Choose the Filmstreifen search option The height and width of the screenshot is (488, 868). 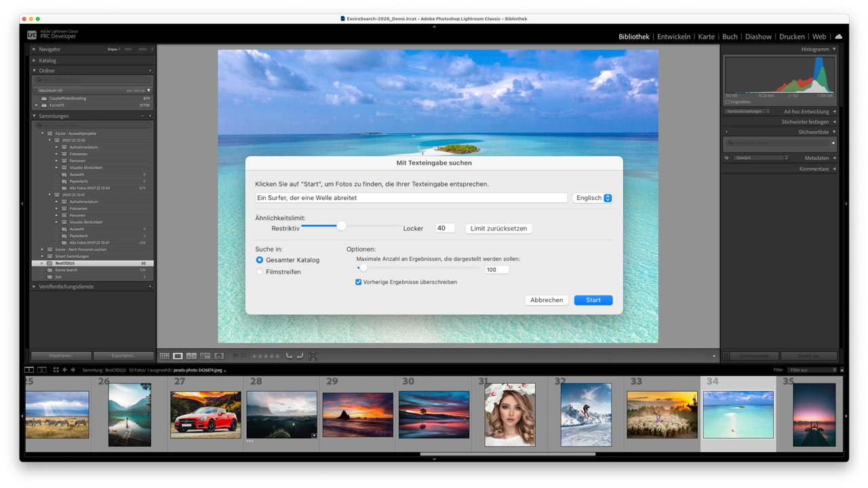pos(260,272)
